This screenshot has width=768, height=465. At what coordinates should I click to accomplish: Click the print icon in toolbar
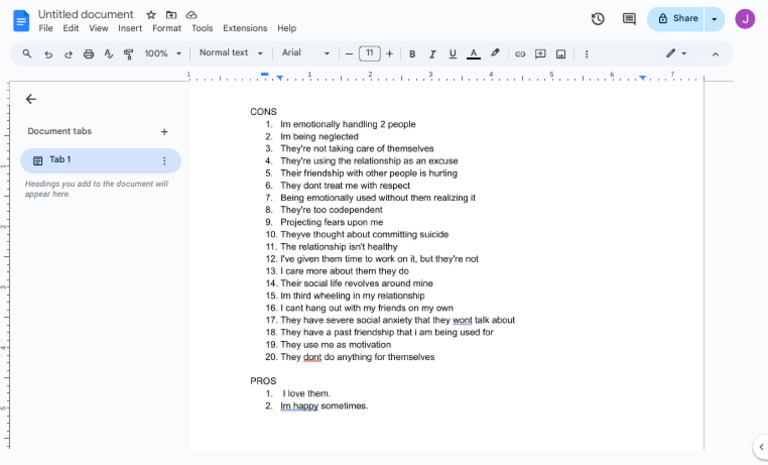[x=89, y=54]
